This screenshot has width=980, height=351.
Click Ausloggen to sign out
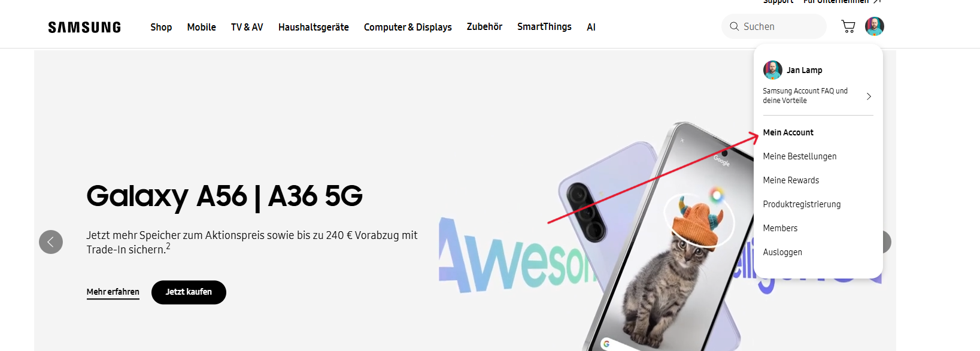782,252
